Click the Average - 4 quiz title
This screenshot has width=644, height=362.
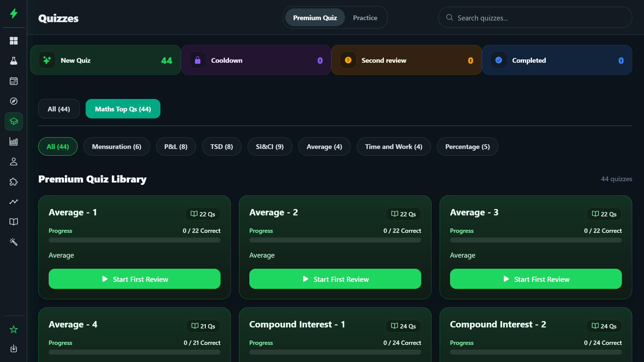73,324
